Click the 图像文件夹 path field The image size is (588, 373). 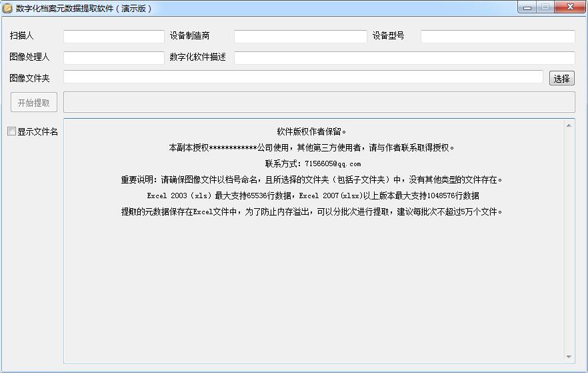pos(303,77)
